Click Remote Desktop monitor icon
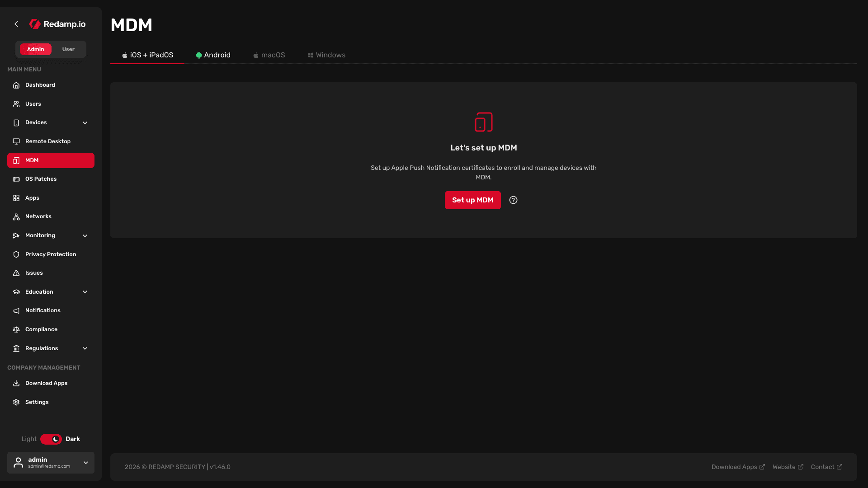The width and height of the screenshot is (868, 488). coord(16,141)
